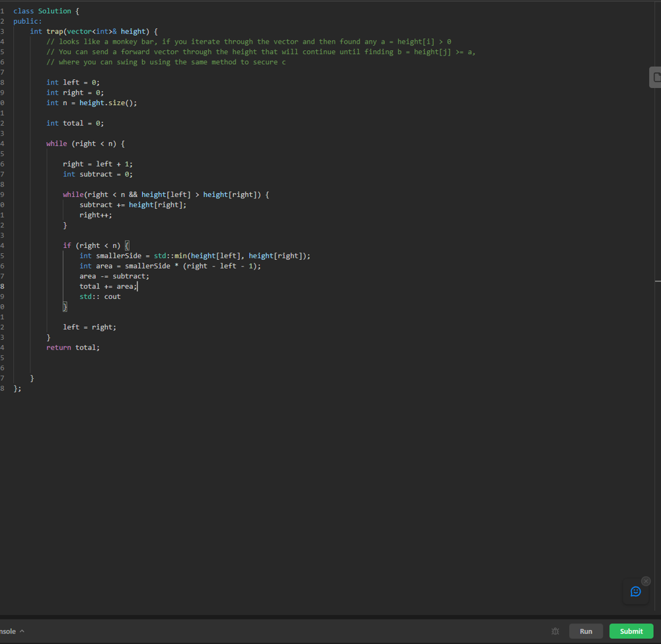Close the floating feedback widget
The width and height of the screenshot is (661, 644).
[x=646, y=581]
